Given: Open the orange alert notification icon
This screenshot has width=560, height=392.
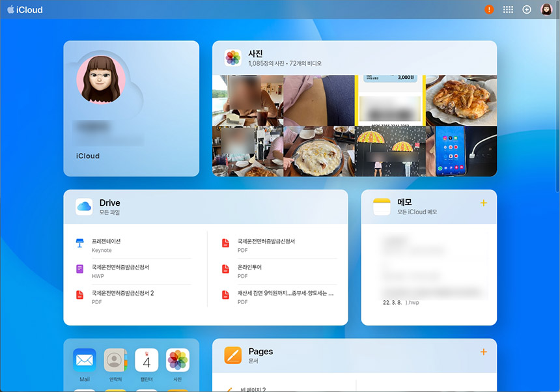Looking at the screenshot, I should point(489,10).
